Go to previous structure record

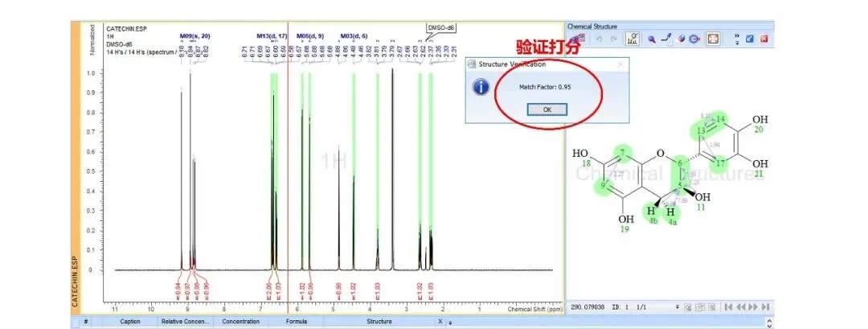click(x=741, y=306)
